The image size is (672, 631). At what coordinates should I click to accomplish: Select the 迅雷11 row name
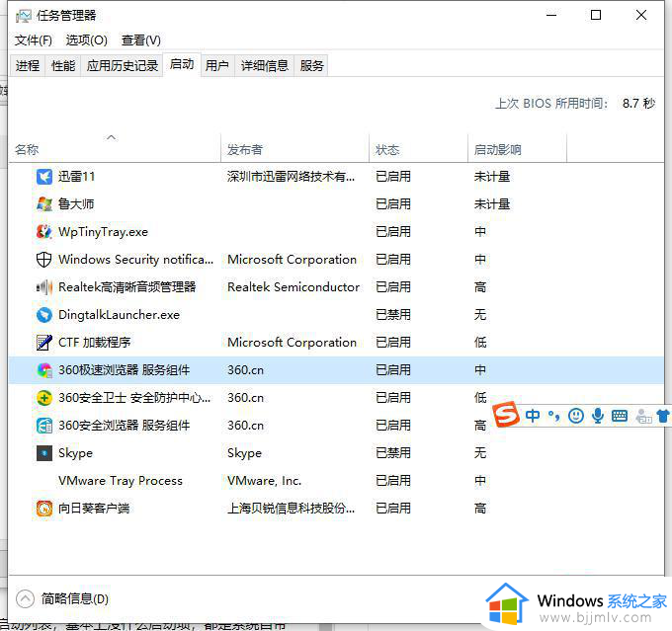[x=76, y=177]
